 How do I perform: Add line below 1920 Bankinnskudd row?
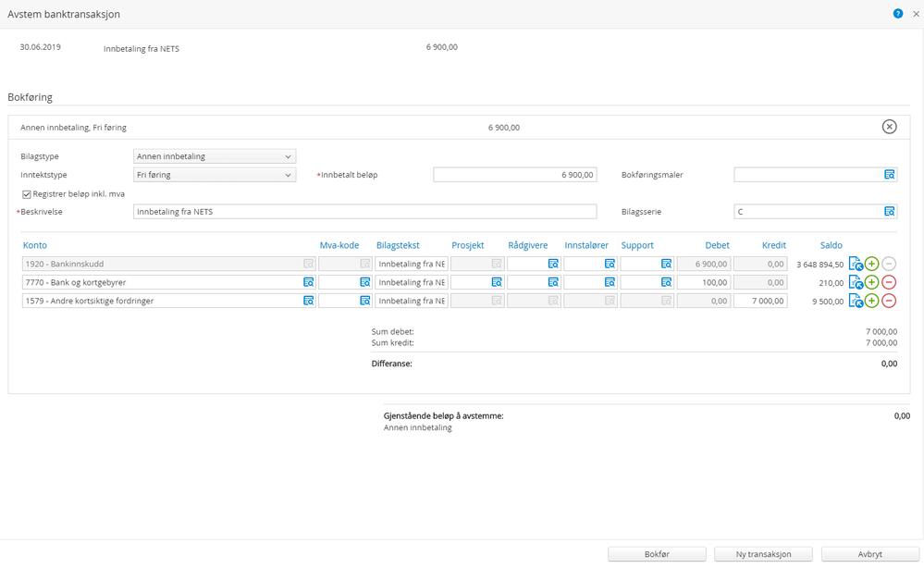pyautogui.click(x=871, y=264)
